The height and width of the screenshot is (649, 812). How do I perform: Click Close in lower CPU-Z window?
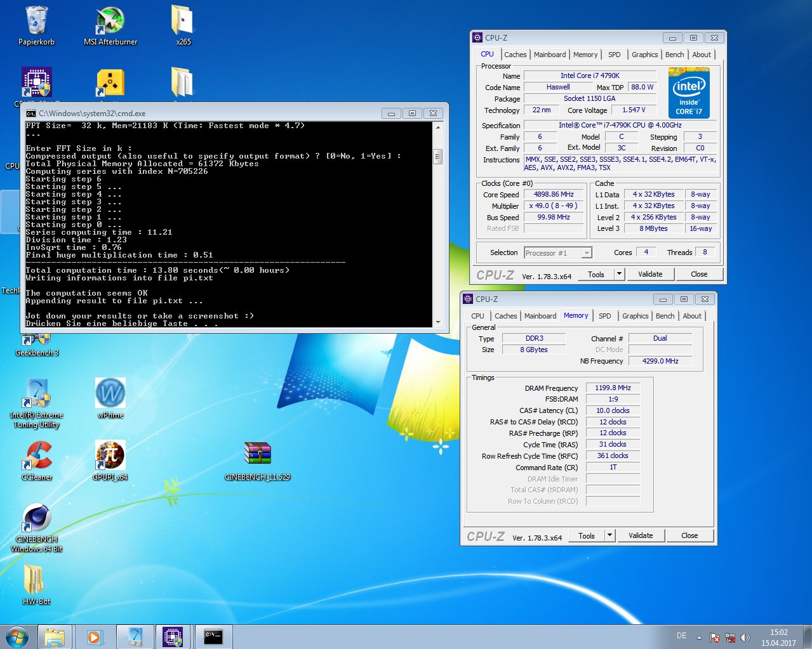click(x=689, y=535)
